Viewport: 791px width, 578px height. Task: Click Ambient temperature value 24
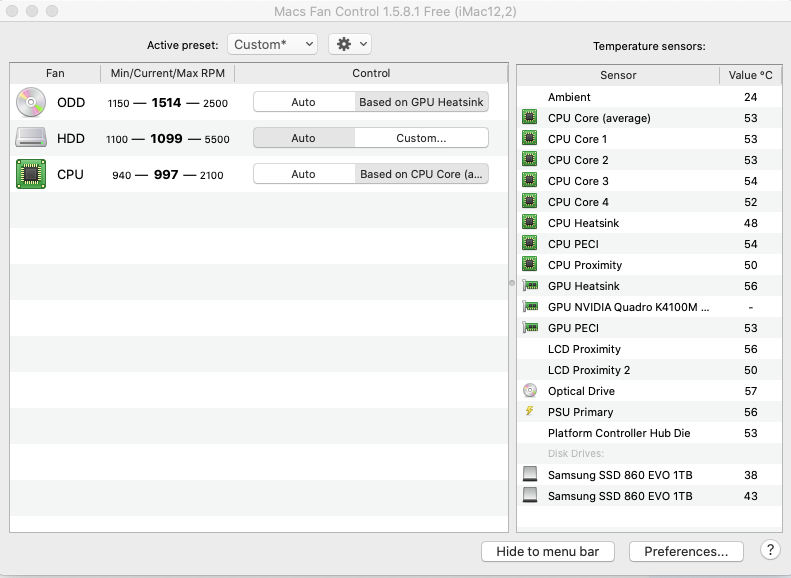(751, 97)
